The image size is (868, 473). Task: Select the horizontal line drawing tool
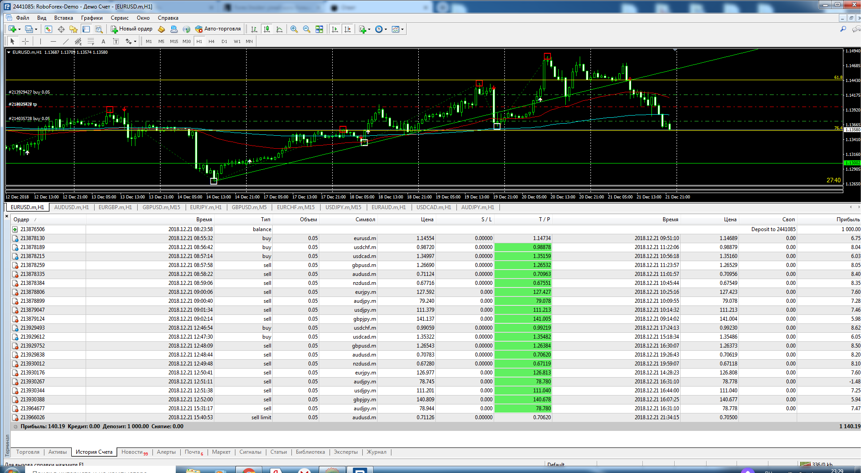click(53, 41)
